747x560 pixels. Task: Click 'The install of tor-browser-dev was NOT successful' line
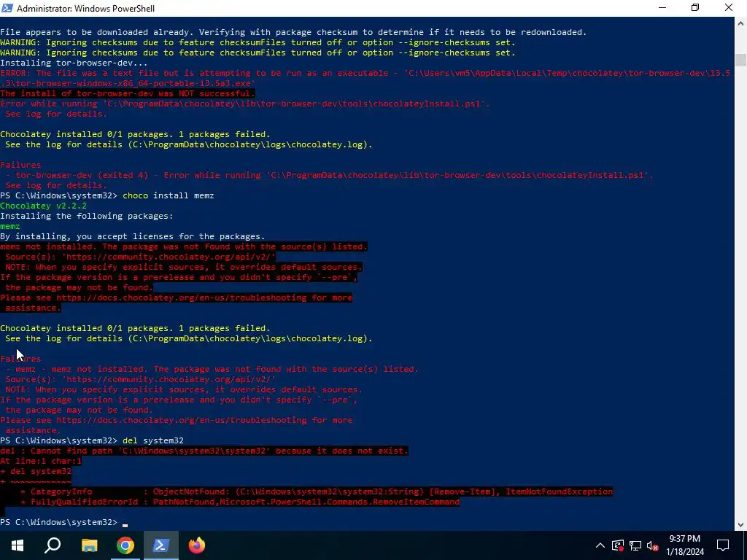click(128, 93)
